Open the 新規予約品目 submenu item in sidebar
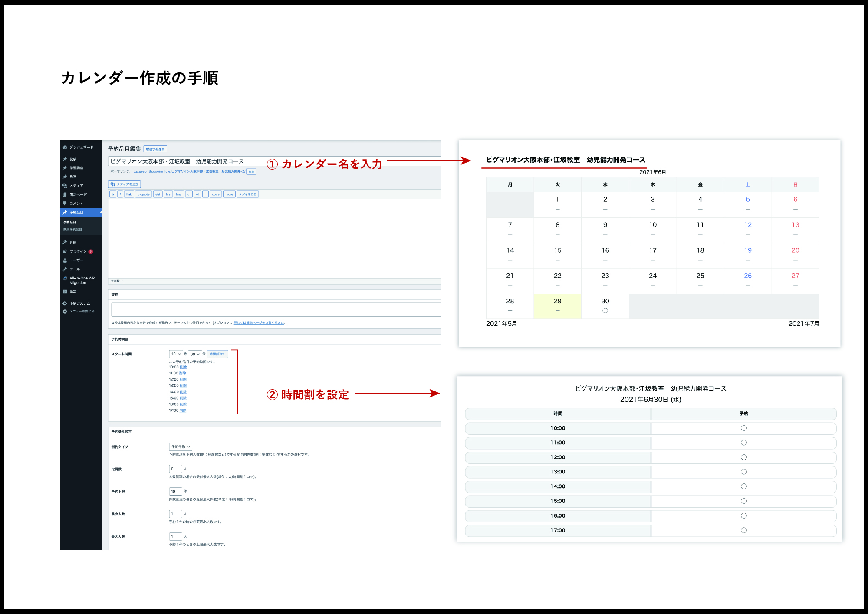This screenshot has height=614, width=868. [x=72, y=230]
